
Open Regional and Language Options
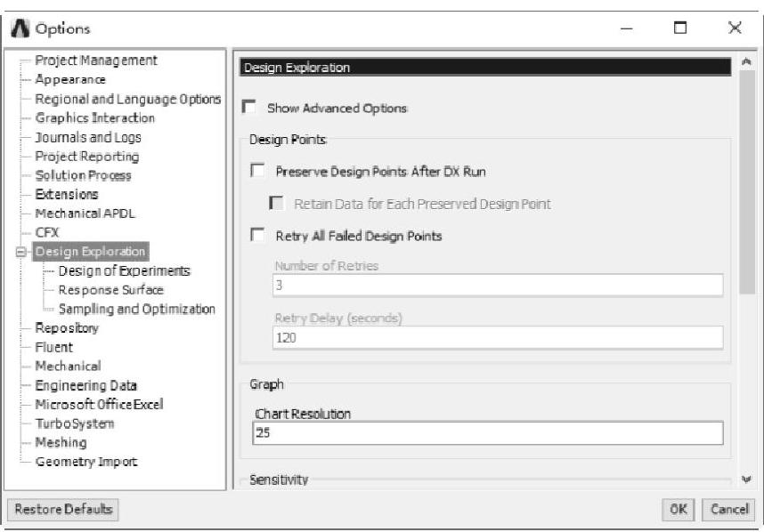coord(127,99)
